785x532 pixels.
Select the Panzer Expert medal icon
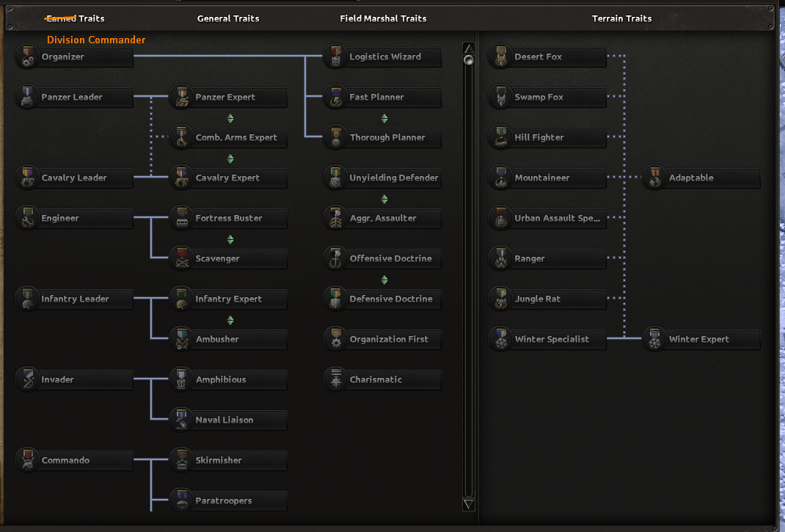pos(182,97)
